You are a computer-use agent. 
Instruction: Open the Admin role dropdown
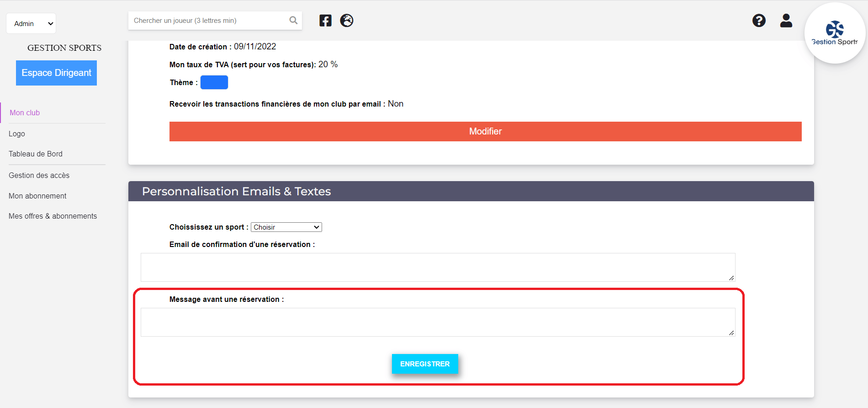click(x=31, y=23)
